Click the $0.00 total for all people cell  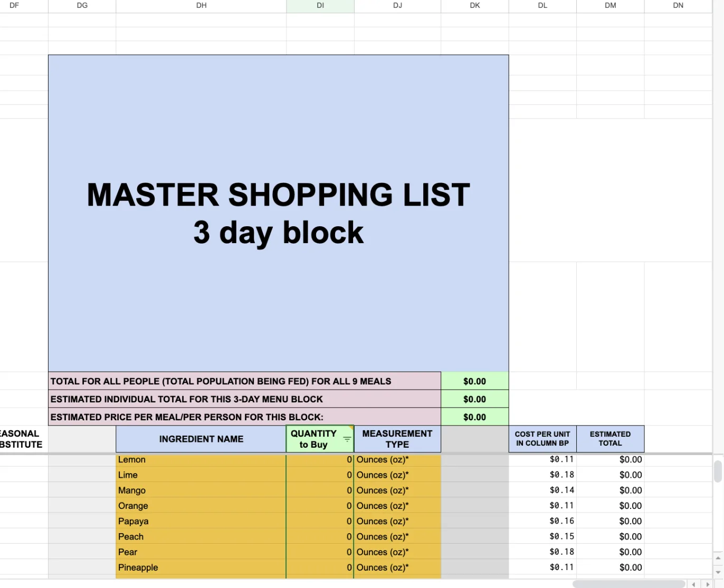(x=474, y=381)
